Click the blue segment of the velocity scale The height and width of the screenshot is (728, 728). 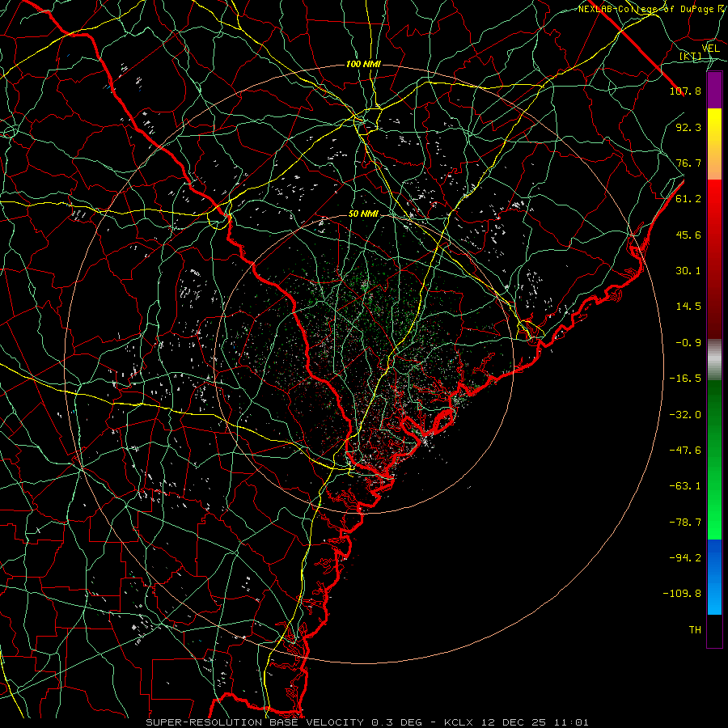714,577
